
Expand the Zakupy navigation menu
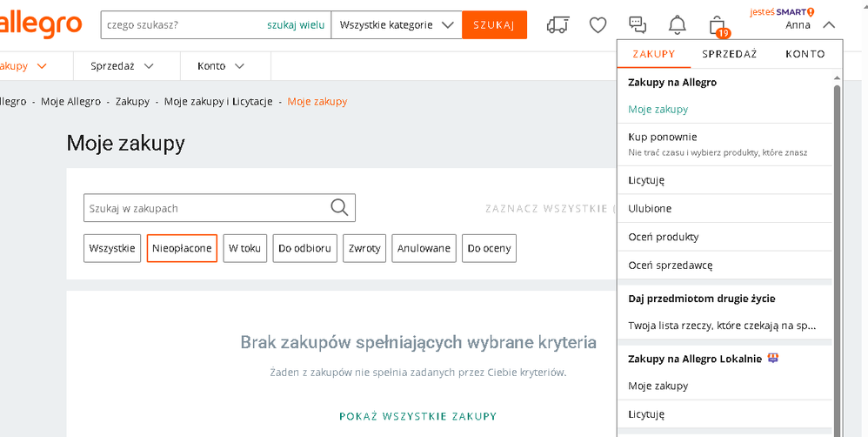[x=23, y=66]
